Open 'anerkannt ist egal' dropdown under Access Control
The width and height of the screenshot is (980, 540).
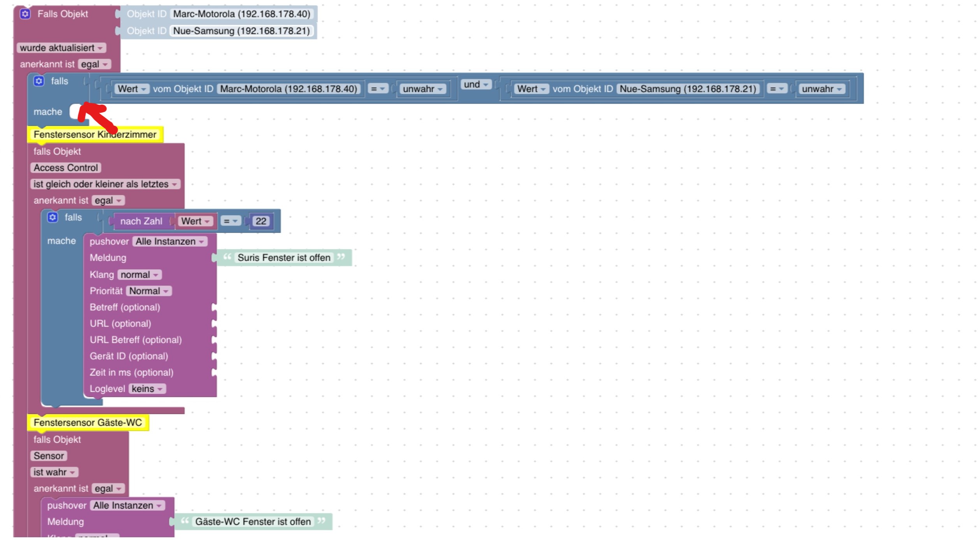click(108, 201)
